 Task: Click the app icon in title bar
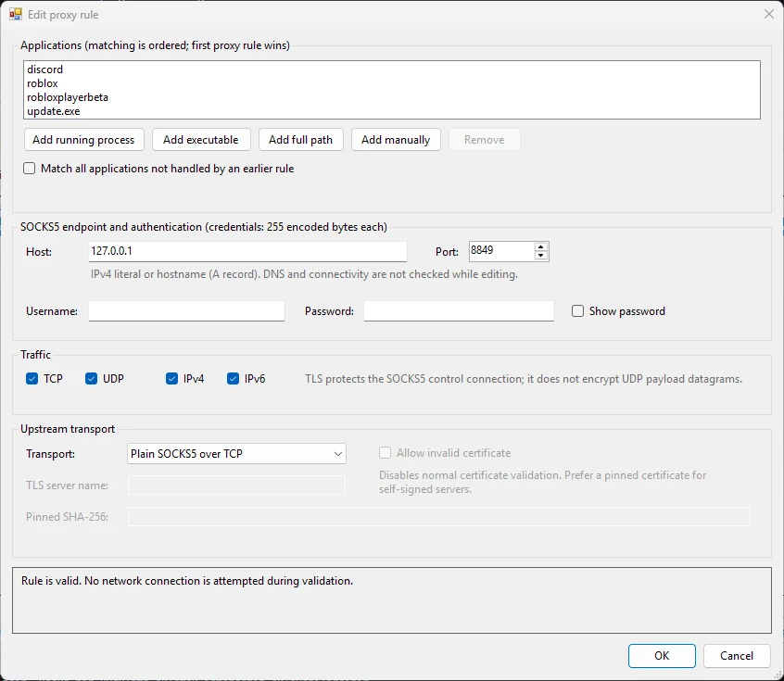[16, 14]
